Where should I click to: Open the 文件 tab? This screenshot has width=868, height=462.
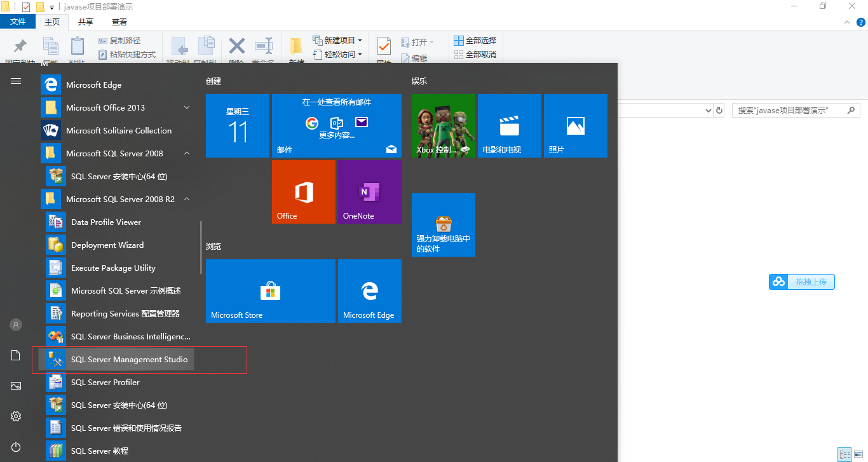(18, 22)
